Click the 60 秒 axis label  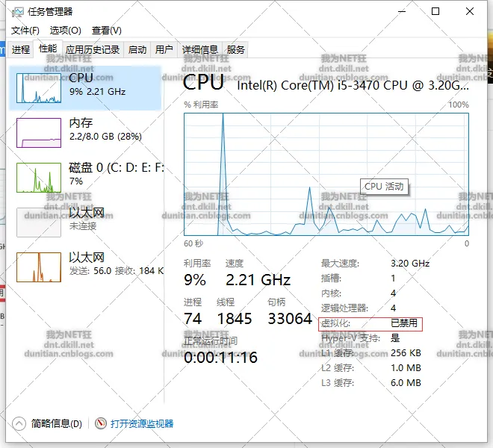(x=193, y=243)
